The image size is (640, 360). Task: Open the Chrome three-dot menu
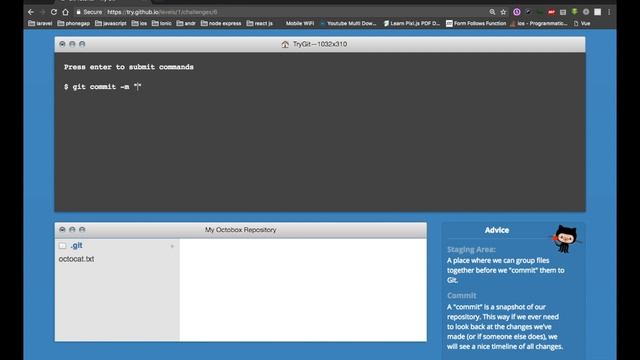coord(609,12)
